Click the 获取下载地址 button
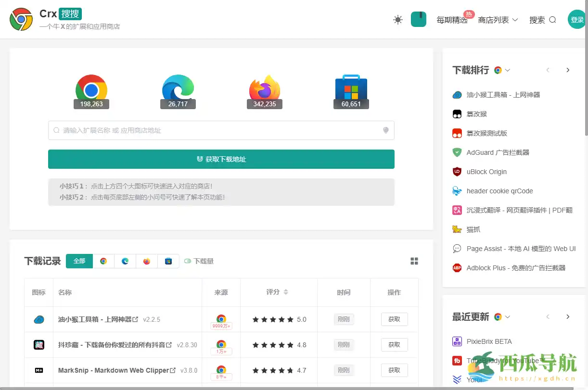The width and height of the screenshot is (588, 390). click(x=221, y=159)
